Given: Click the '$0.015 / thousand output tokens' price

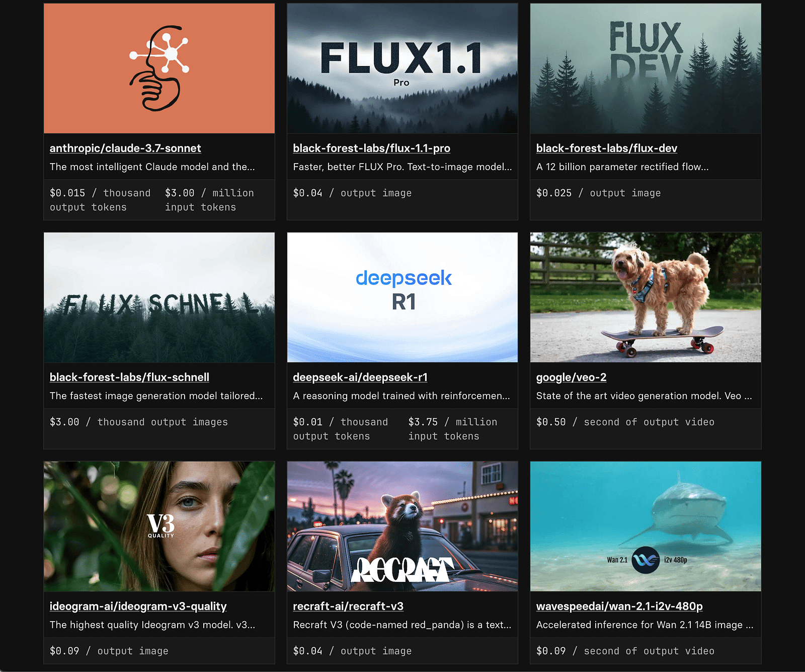Looking at the screenshot, I should (x=100, y=200).
